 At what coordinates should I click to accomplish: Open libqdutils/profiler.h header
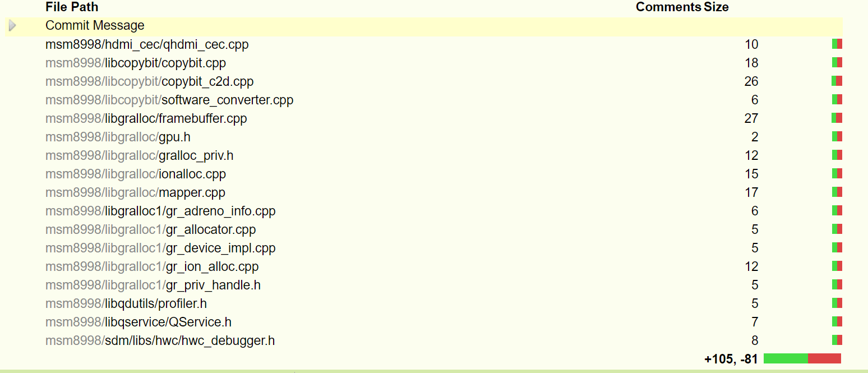click(x=126, y=303)
